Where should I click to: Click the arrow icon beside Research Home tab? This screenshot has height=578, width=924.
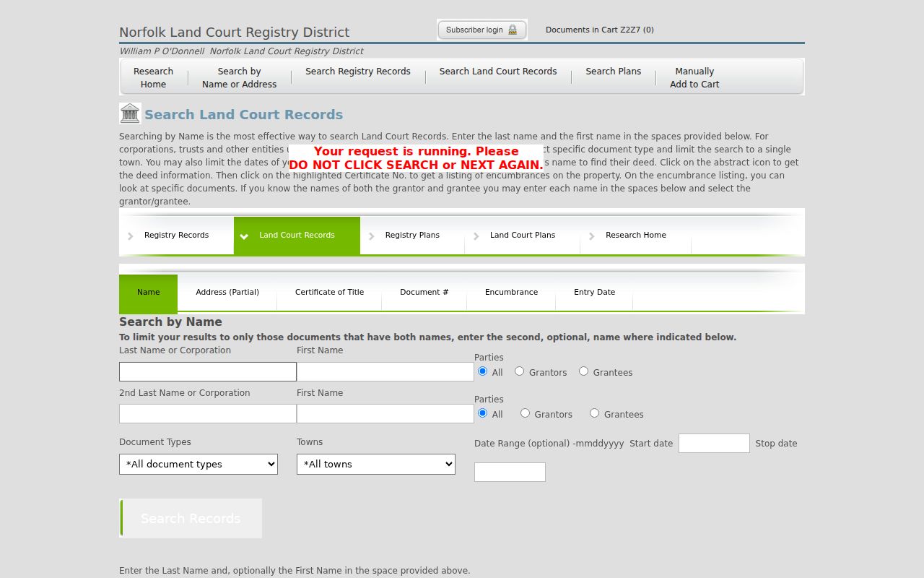592,236
